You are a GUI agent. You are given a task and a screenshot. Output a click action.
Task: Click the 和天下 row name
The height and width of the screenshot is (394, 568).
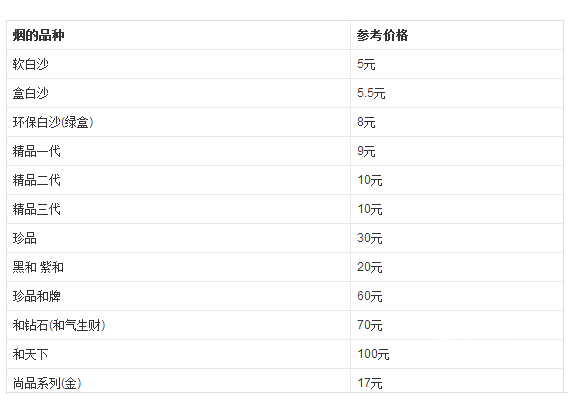click(30, 354)
